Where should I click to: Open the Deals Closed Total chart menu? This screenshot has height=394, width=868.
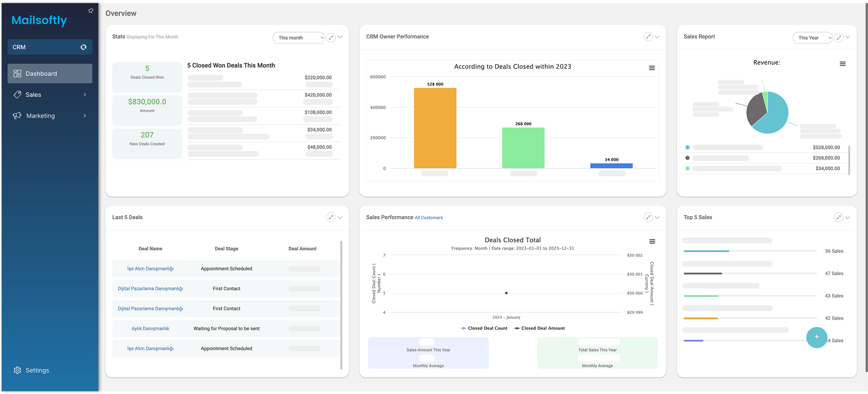pos(652,241)
